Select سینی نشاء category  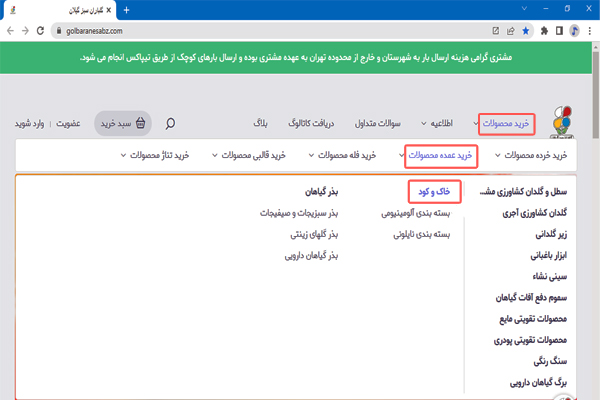[549, 276]
